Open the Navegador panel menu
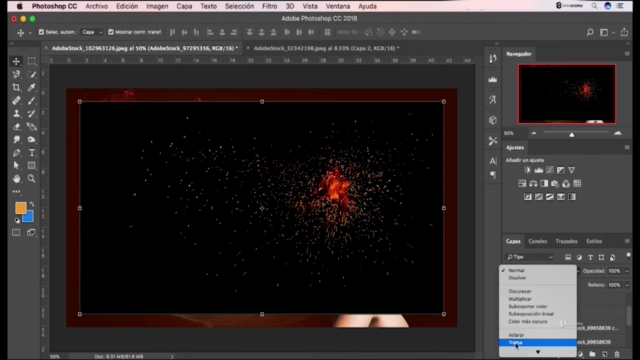Viewport: 640px width, 360px height. (x=627, y=53)
